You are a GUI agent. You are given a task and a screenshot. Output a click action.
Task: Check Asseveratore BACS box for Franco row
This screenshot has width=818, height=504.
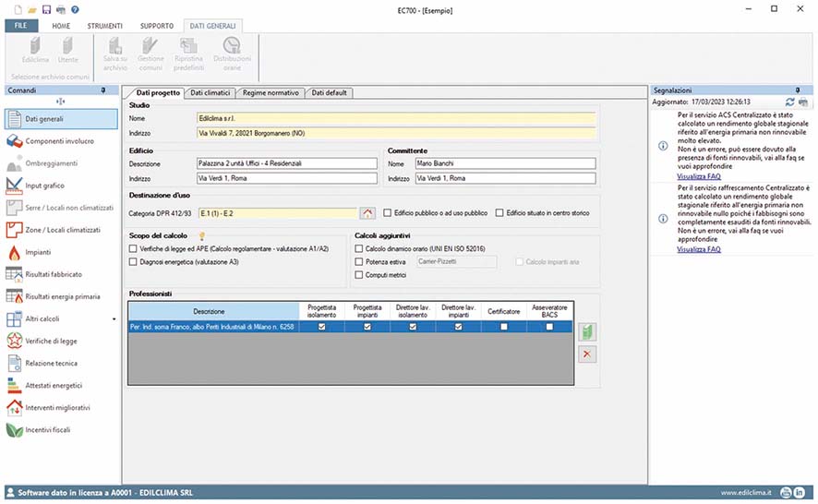[x=549, y=327]
